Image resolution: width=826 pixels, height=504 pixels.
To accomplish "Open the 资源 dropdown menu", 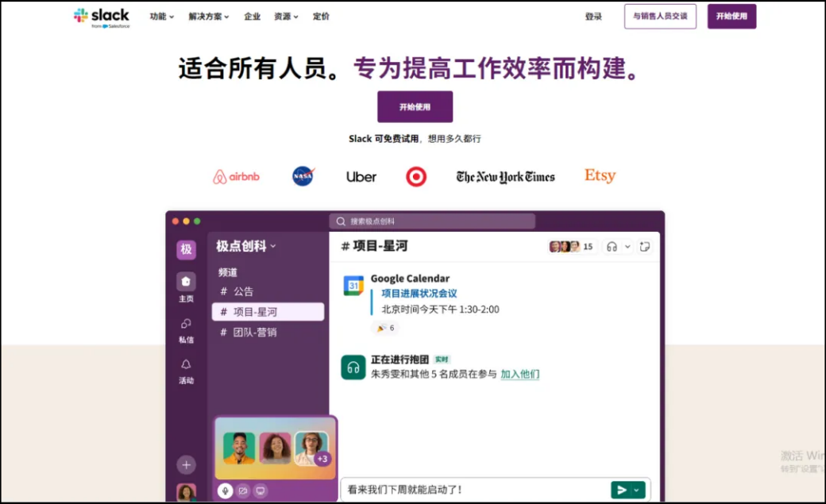I will click(286, 17).
